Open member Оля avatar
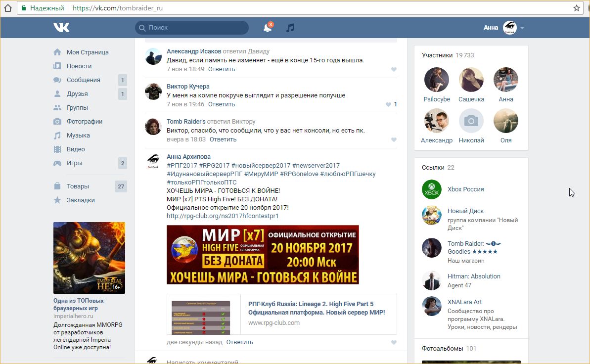The height and width of the screenshot is (364, 590). [506, 121]
